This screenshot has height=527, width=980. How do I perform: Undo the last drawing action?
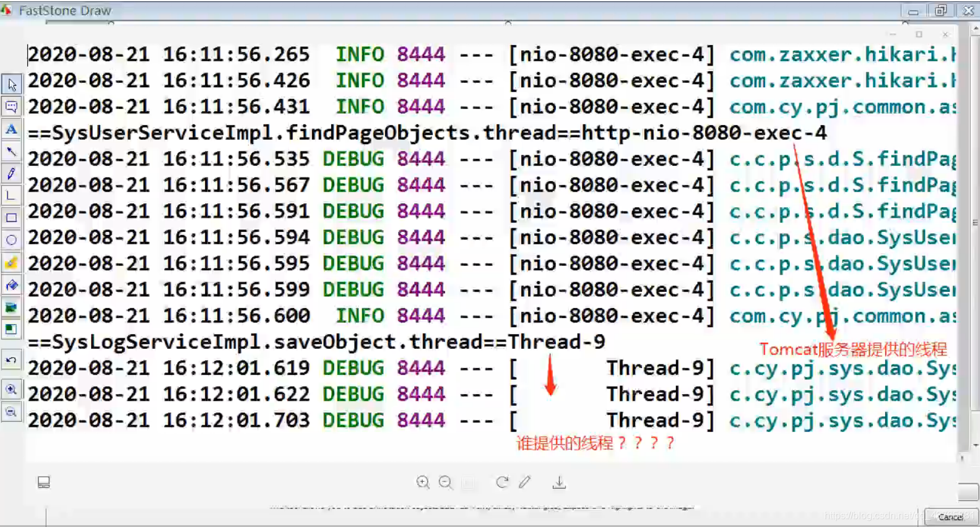[x=11, y=360]
